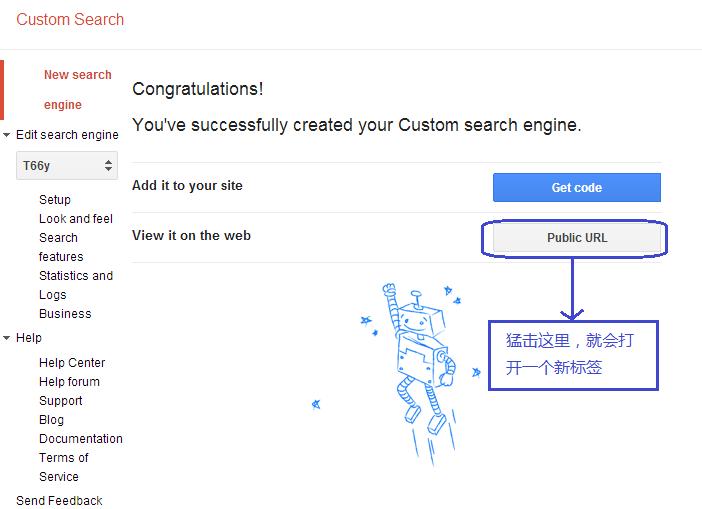The width and height of the screenshot is (702, 509).
Task: Open the Support link
Action: (x=60, y=401)
